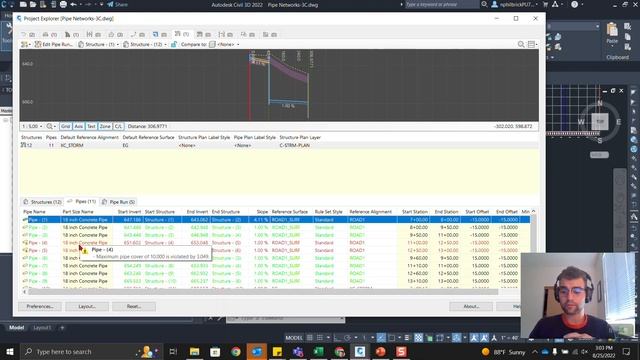Toggle object snap tracking icon in status bar
640x360 pixels.
381,338
